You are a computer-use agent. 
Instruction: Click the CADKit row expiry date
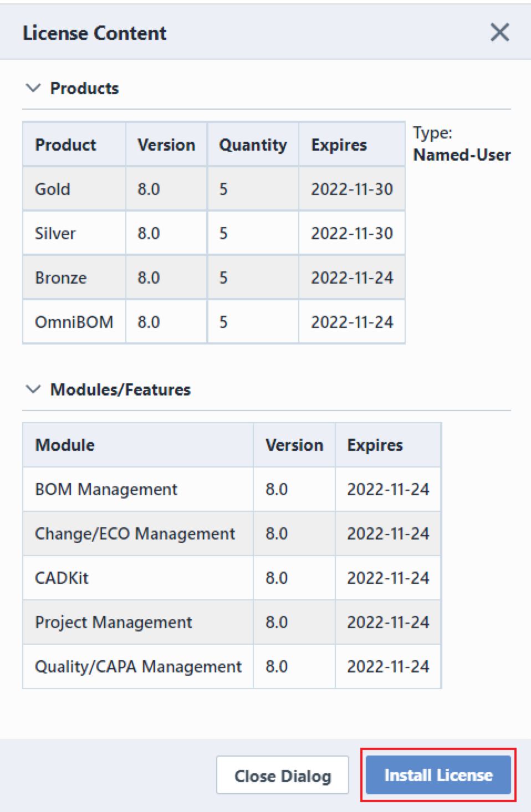[388, 578]
